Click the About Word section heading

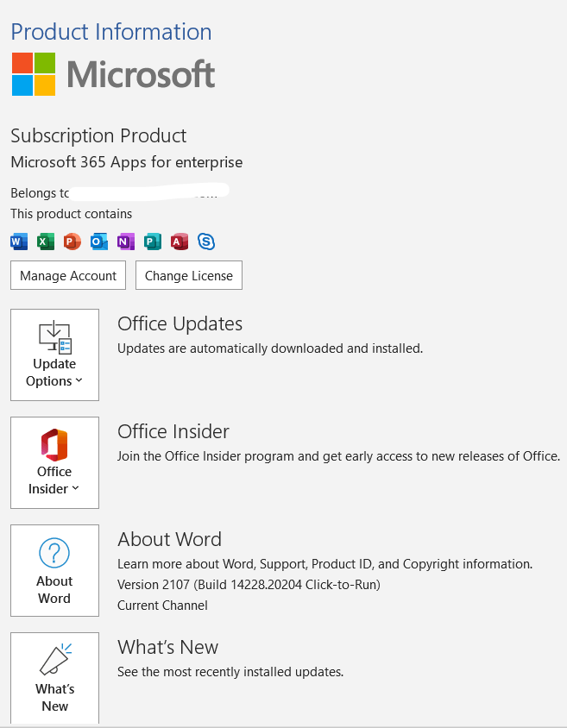coord(169,539)
